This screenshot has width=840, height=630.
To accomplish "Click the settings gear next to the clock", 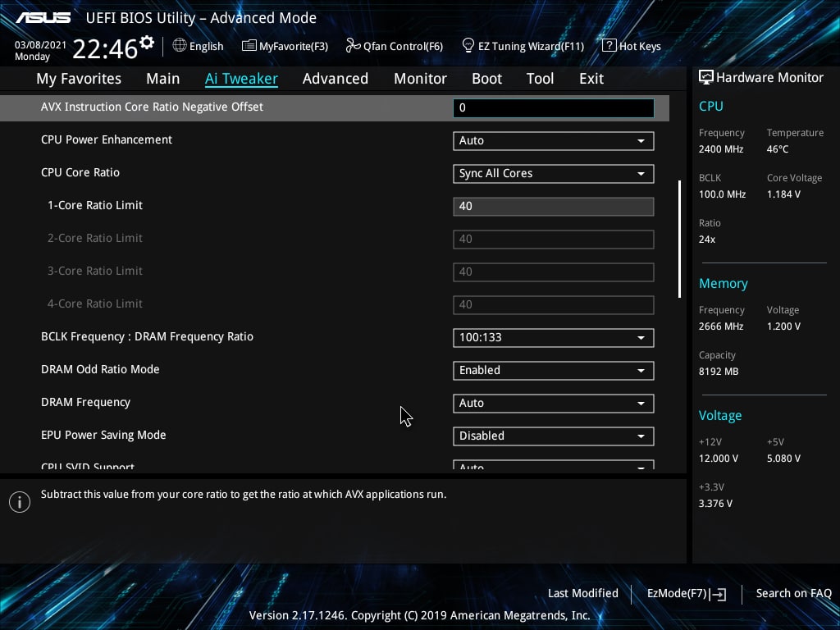I will (x=147, y=43).
